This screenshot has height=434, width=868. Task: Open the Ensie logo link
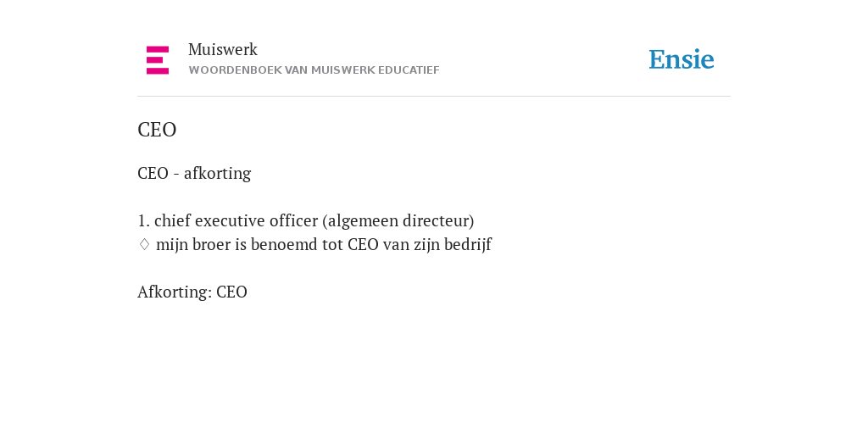[x=682, y=60]
